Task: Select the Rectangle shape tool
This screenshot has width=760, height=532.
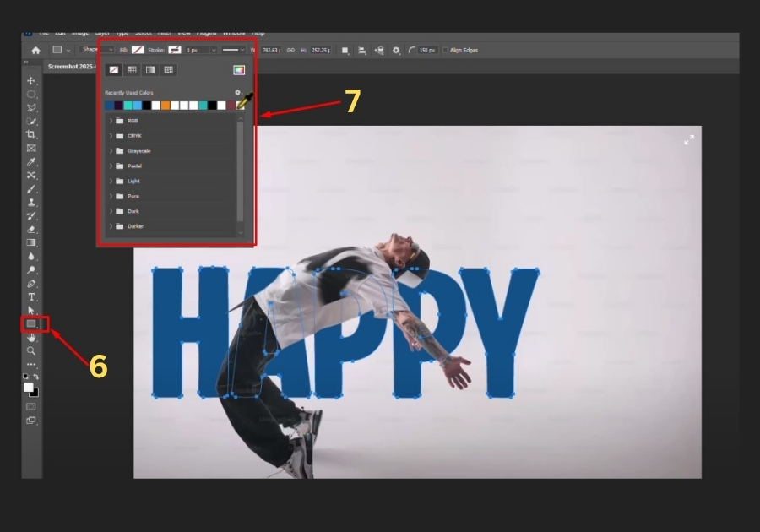Action: click(x=31, y=323)
